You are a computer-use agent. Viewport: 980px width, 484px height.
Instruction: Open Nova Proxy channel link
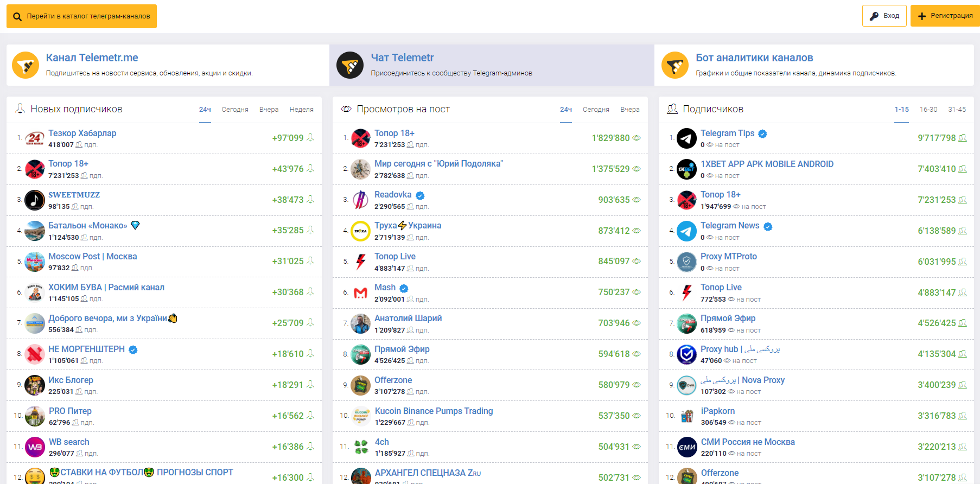[x=742, y=380]
